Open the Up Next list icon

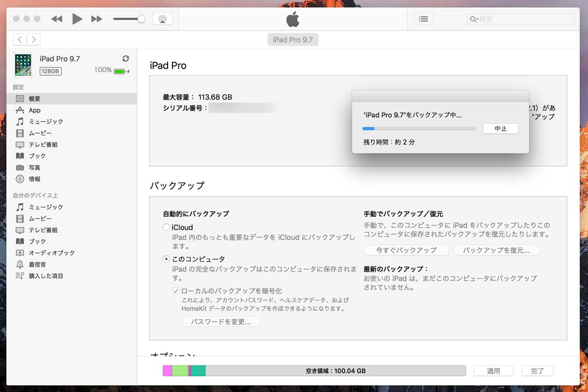tap(423, 19)
